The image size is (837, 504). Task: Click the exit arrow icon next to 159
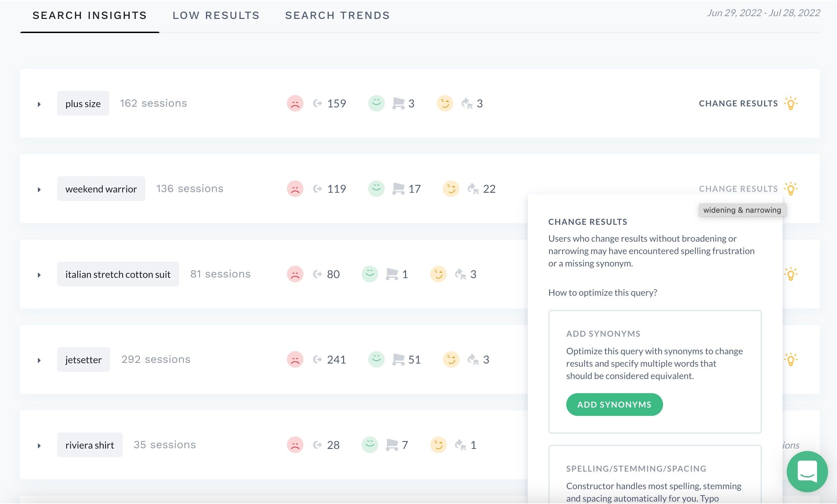click(318, 103)
